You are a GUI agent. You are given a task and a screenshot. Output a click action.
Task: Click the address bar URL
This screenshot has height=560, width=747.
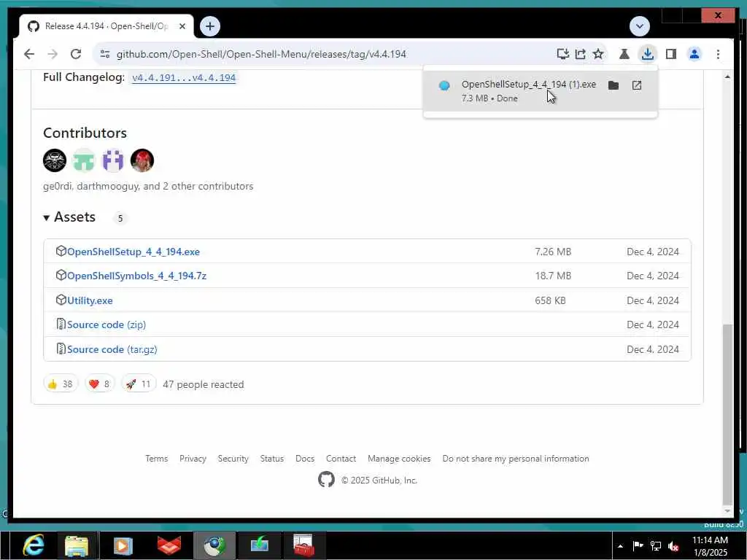[261, 54]
